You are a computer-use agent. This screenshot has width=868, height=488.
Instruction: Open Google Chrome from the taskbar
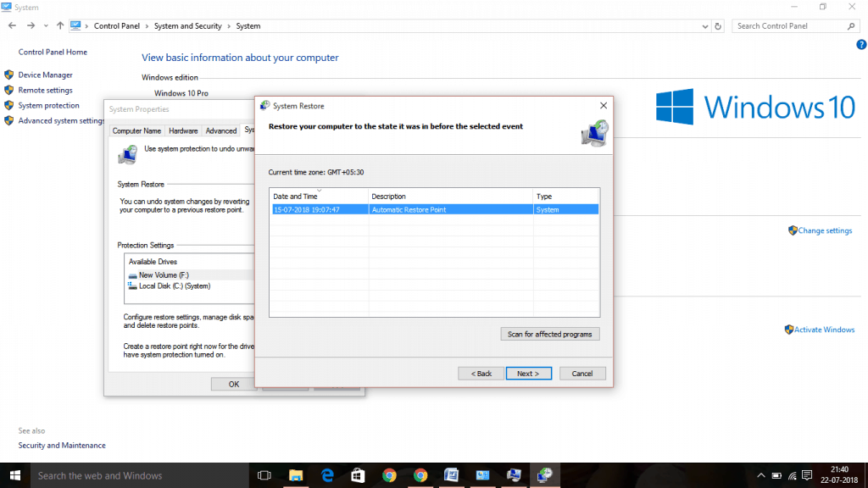(389, 475)
